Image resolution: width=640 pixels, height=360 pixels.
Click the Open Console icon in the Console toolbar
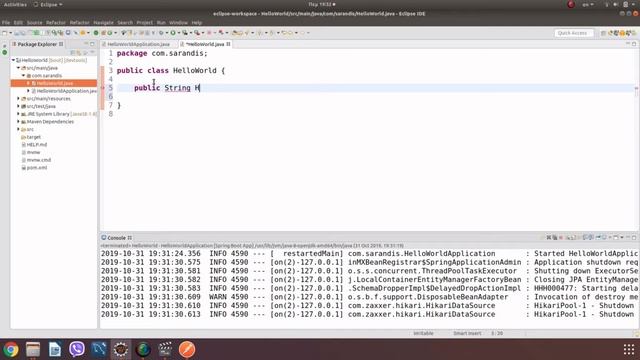[x=616, y=238]
